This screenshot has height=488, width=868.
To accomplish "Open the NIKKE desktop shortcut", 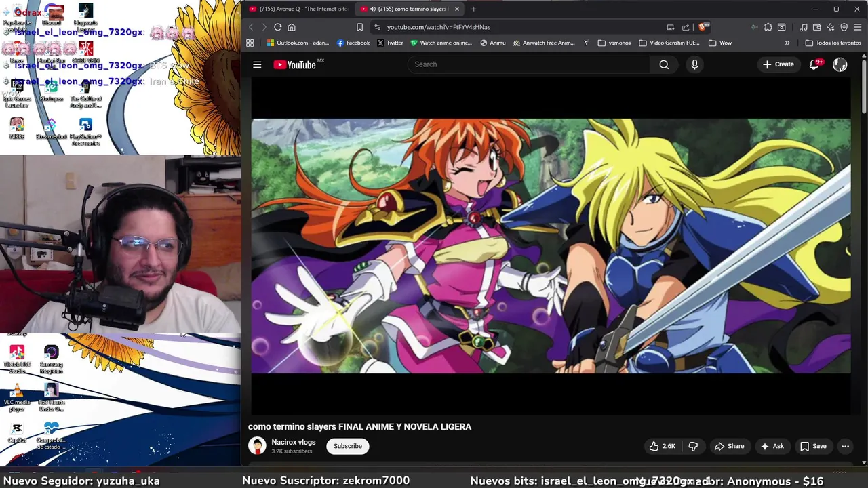I will (17, 129).
